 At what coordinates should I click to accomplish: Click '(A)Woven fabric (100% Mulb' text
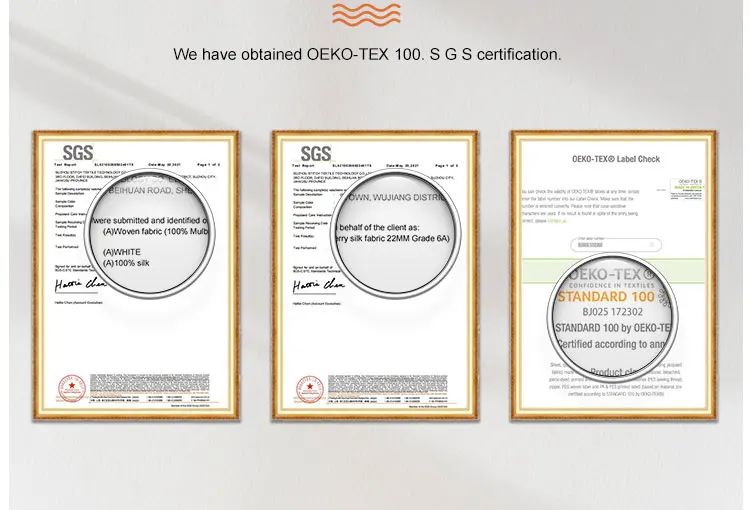point(156,231)
